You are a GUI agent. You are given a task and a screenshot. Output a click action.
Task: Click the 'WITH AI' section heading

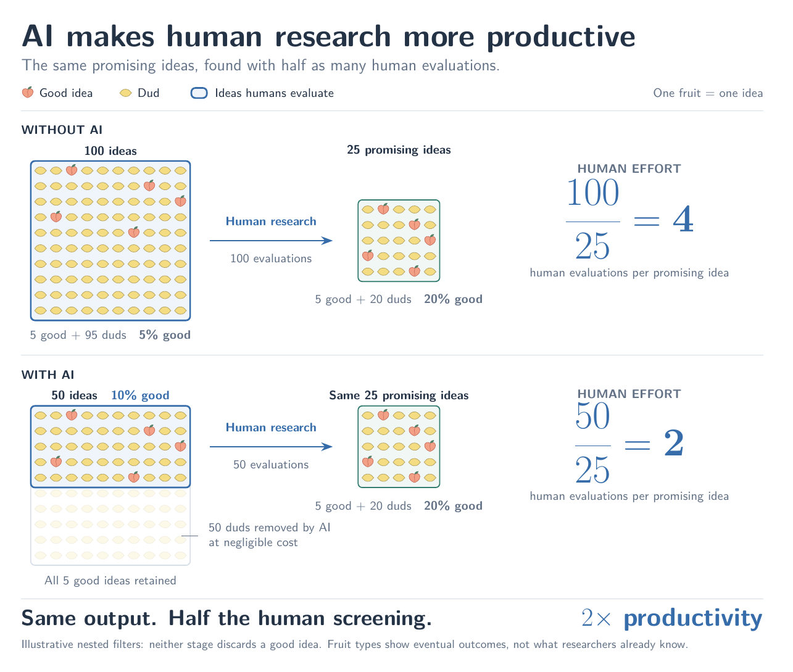pyautogui.click(x=48, y=375)
